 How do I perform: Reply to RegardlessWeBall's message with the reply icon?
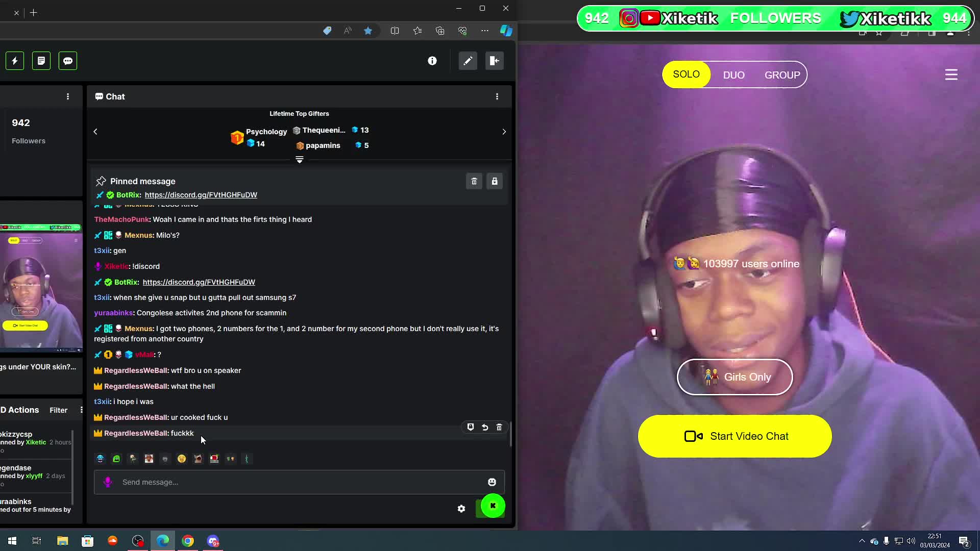(x=485, y=427)
